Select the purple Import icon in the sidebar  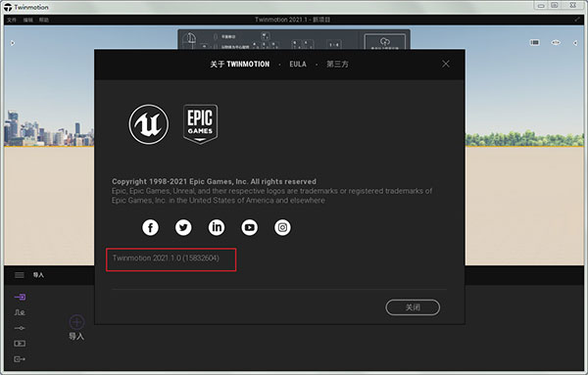point(20,297)
